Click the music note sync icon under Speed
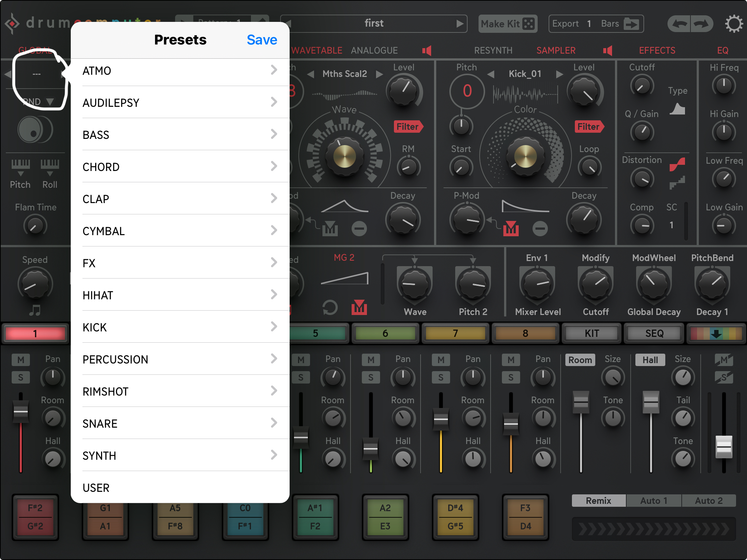Viewport: 747px width, 560px height. [35, 310]
